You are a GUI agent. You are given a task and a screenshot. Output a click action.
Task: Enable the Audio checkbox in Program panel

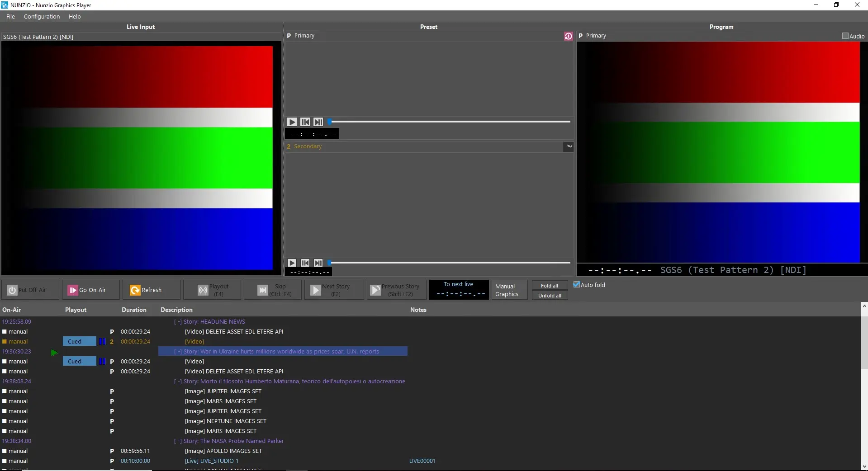click(x=845, y=36)
